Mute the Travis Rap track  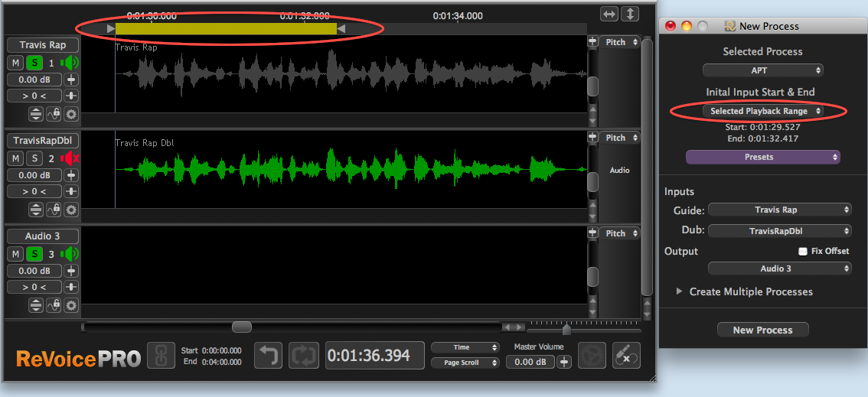(16, 63)
